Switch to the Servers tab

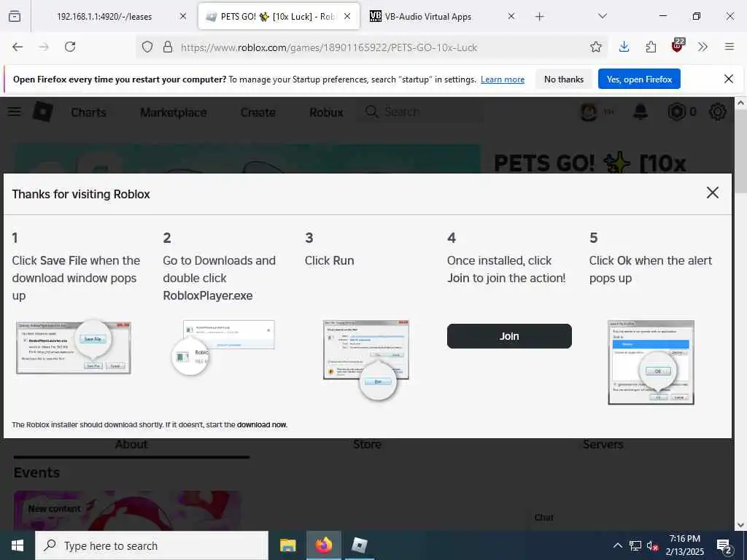603,445
